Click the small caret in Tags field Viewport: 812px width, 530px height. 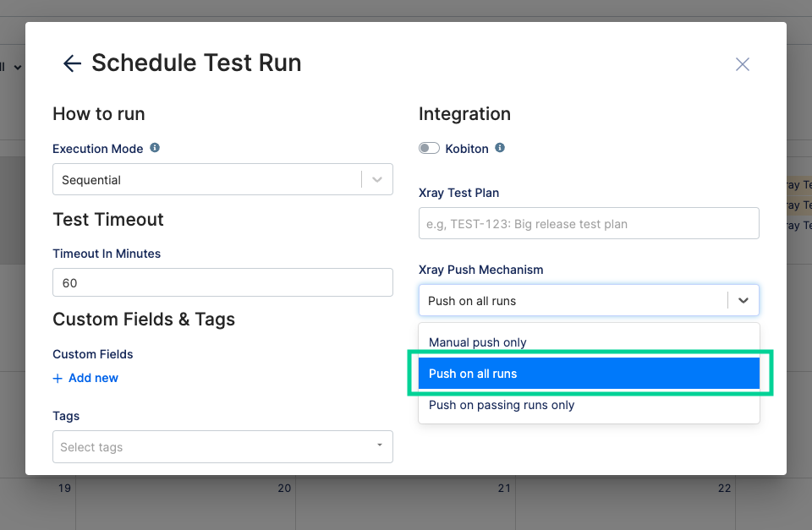(379, 445)
